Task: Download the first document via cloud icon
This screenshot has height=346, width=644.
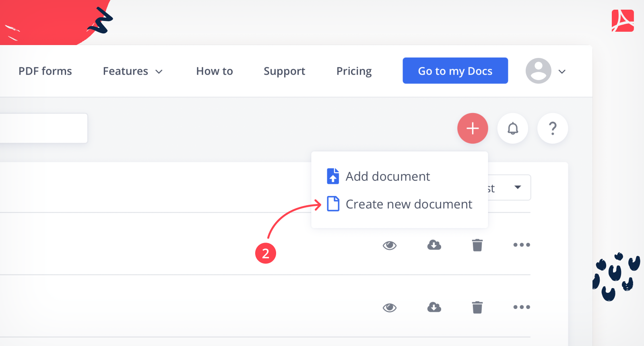Action: [x=434, y=245]
